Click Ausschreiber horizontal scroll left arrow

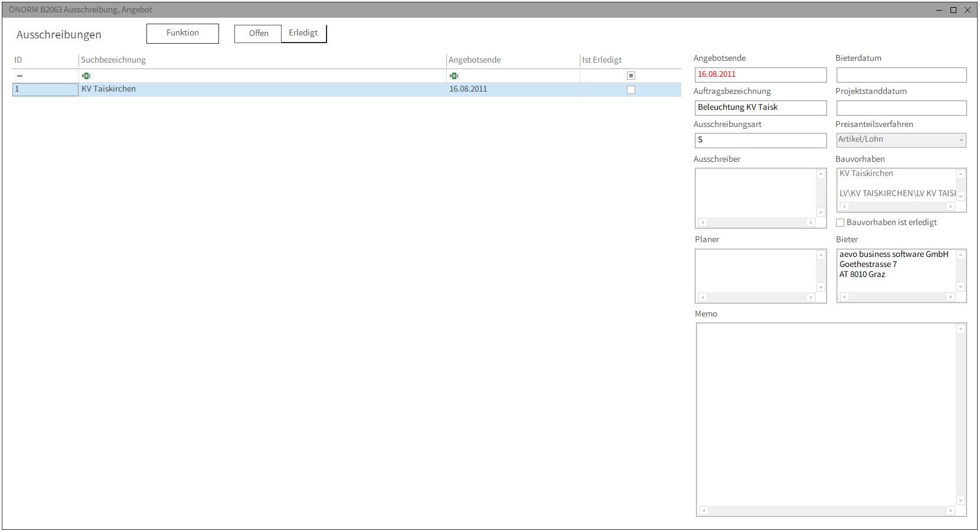coord(703,223)
